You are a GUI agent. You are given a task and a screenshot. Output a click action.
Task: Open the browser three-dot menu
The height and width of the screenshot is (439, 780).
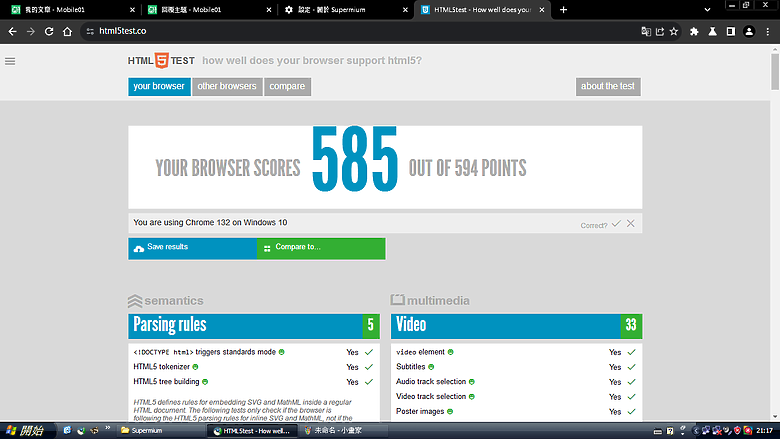[x=768, y=31]
